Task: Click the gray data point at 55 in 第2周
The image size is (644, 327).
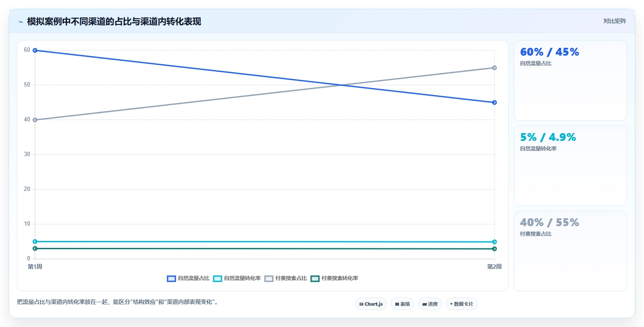Action: tap(494, 68)
